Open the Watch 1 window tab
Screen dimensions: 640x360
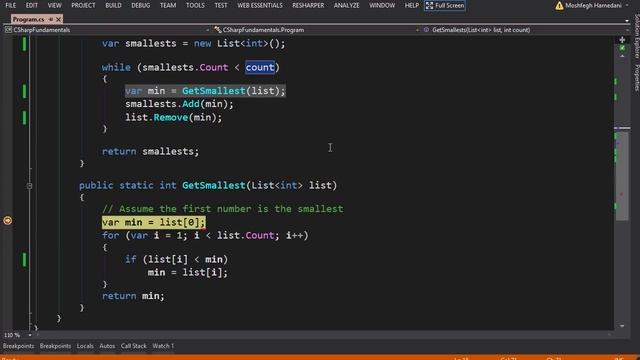(163, 346)
